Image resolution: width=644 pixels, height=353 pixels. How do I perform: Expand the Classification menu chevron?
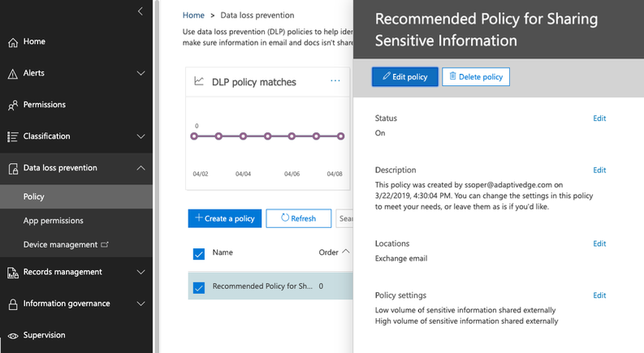[140, 136]
